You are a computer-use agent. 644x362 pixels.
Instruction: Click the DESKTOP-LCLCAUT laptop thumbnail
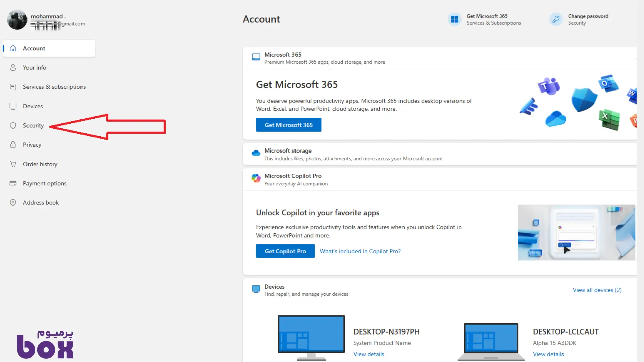[x=491, y=342]
